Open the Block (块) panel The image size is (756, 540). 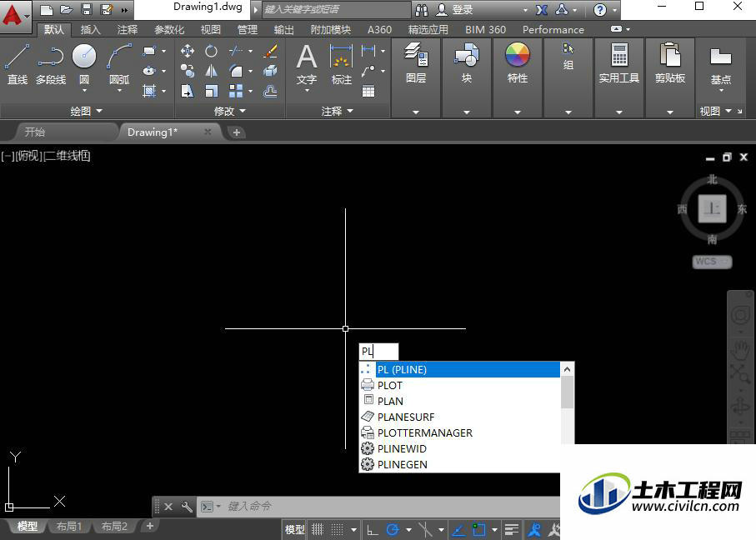(466, 62)
